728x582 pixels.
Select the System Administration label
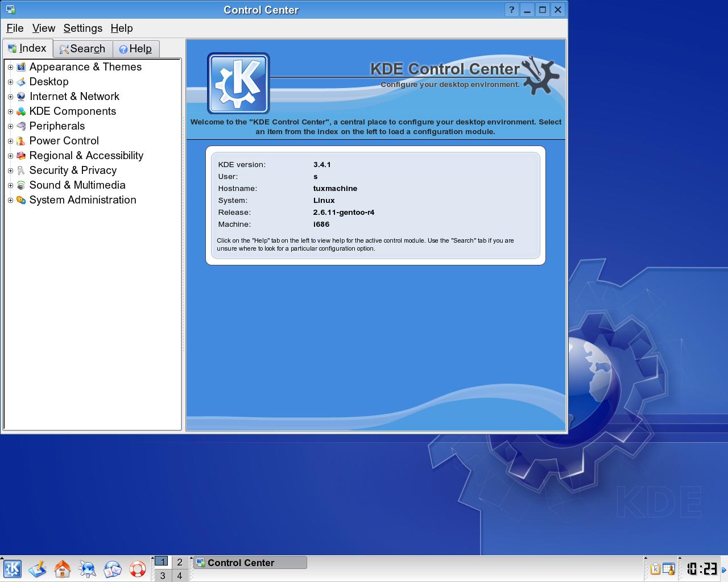(x=83, y=200)
